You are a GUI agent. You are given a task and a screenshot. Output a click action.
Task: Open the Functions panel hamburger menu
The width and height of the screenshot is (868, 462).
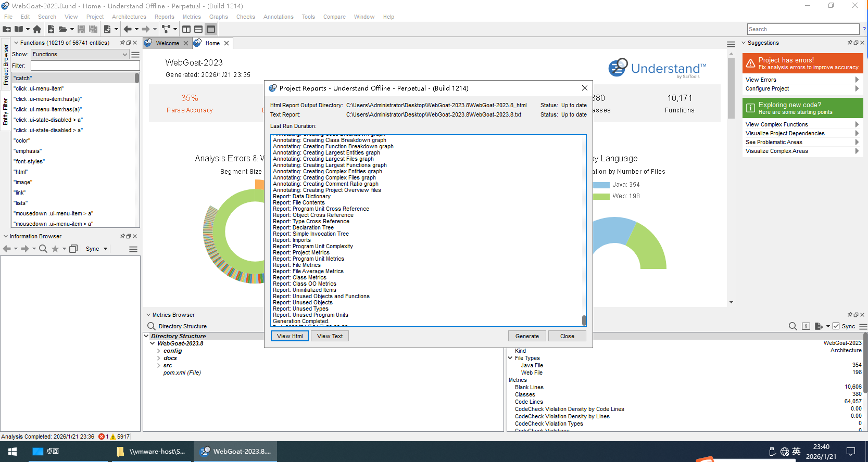(135, 54)
